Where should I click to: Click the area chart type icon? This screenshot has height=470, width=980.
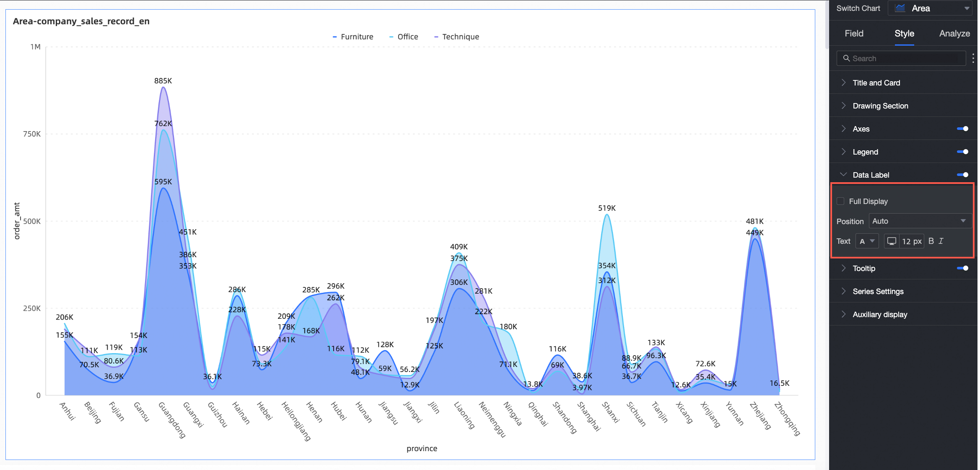click(x=900, y=8)
